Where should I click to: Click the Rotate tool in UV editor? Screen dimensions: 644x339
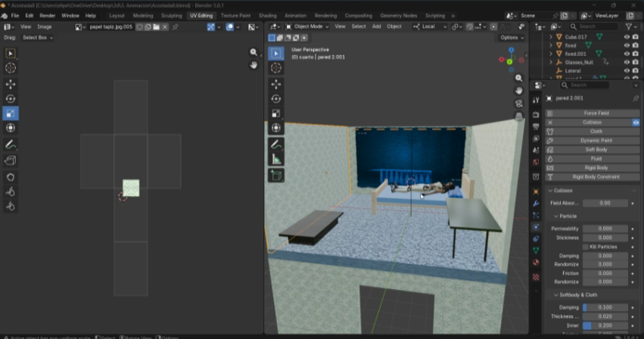point(11,98)
